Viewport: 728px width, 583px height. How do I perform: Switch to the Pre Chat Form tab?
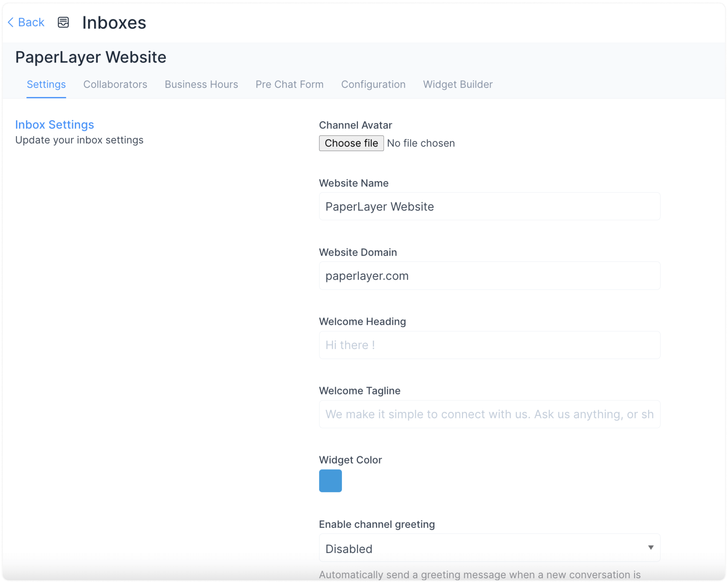pos(289,85)
